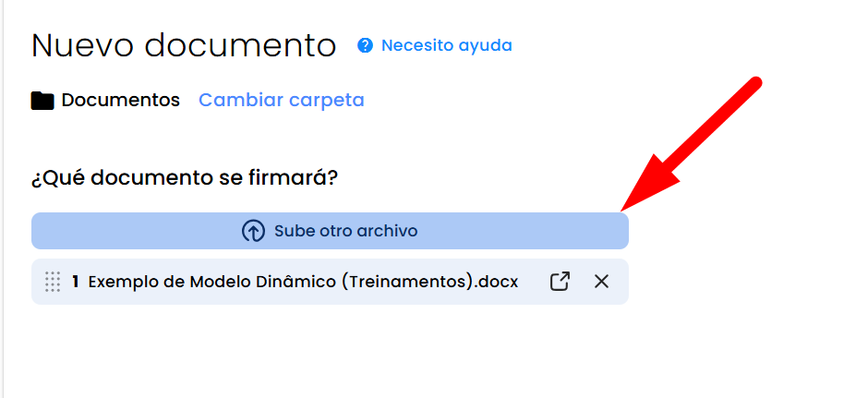Viewport: 868px width, 398px height.
Task: Click the .docx extension of the filename
Action: [497, 283]
